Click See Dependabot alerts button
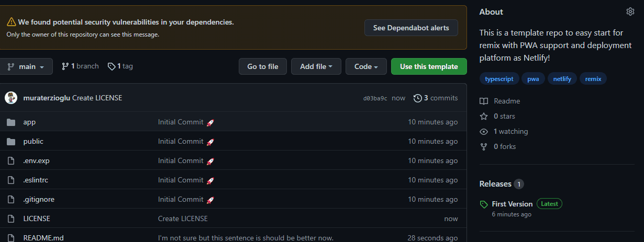Screen dimensions: 644x242 [411, 28]
